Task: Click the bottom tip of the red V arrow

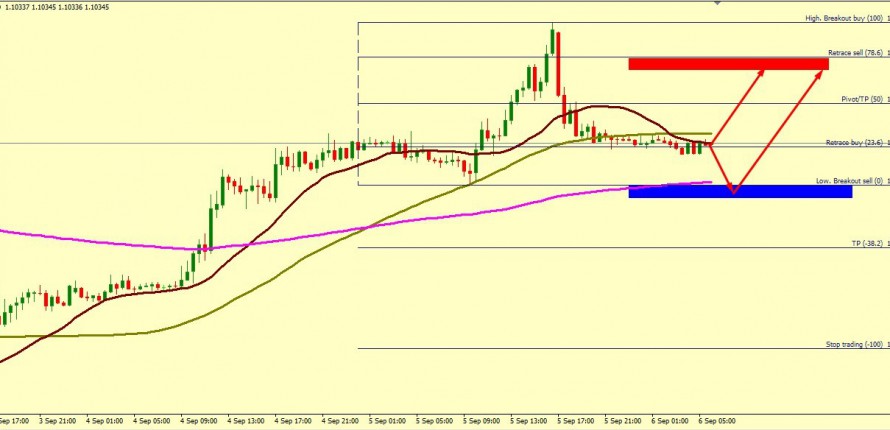Action: [734, 192]
